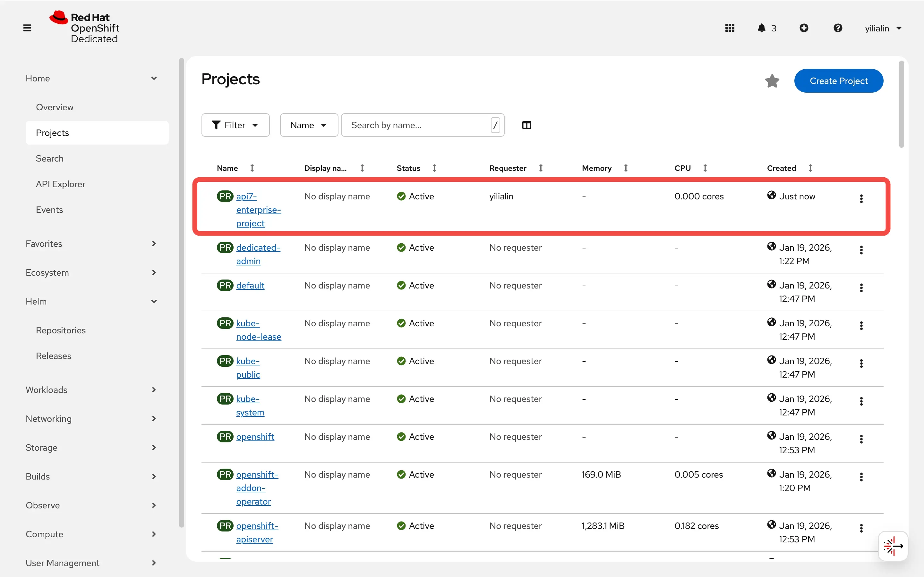The height and width of the screenshot is (577, 924).
Task: Collapse the Home section in the sidebar
Action: pos(154,78)
